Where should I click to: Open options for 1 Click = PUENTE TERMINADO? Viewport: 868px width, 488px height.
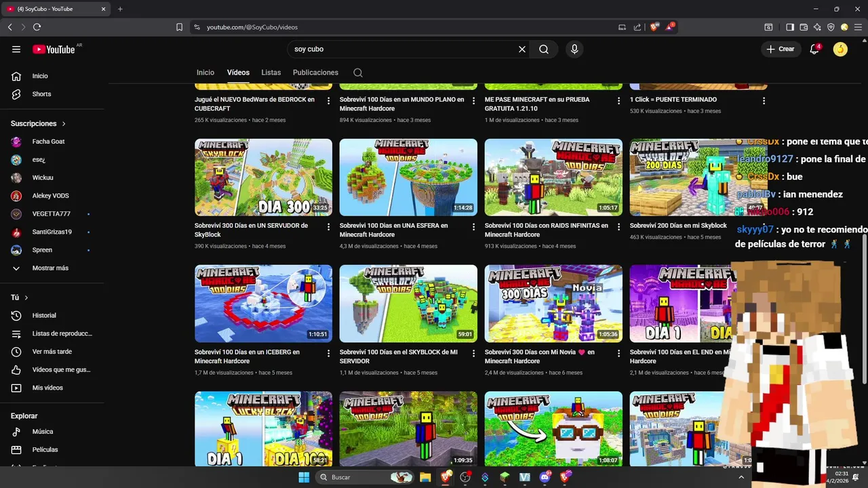click(764, 100)
